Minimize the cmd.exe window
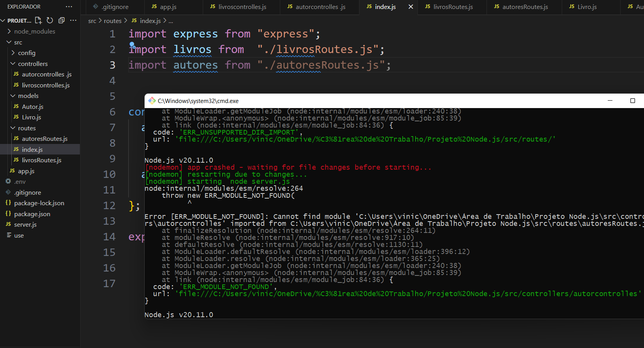Screen dimensions: 644x348 pos(610,101)
